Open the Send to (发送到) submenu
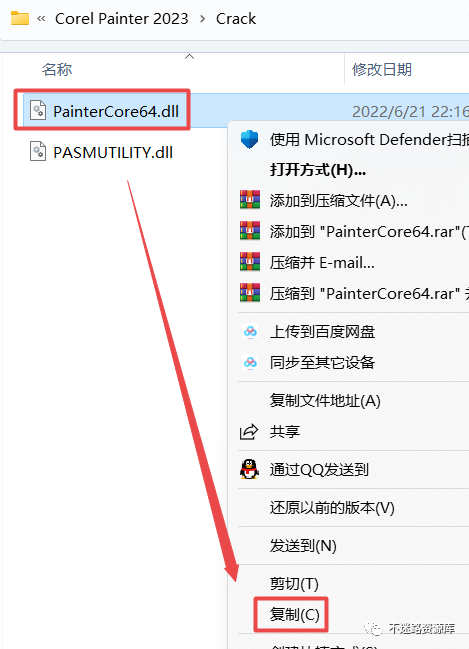Image resolution: width=469 pixels, height=649 pixels. pyautogui.click(x=303, y=546)
